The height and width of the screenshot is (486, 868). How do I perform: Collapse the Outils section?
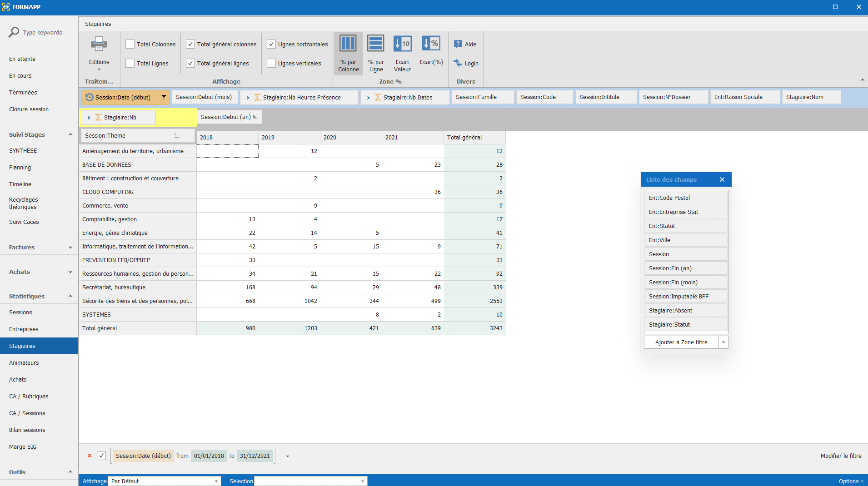point(70,472)
